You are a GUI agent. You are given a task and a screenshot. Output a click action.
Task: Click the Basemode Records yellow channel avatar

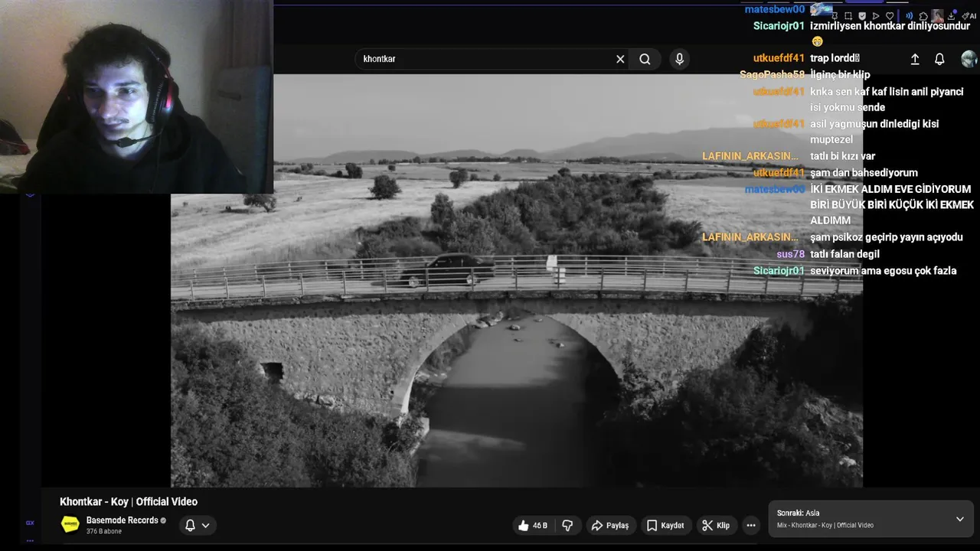coord(70,525)
